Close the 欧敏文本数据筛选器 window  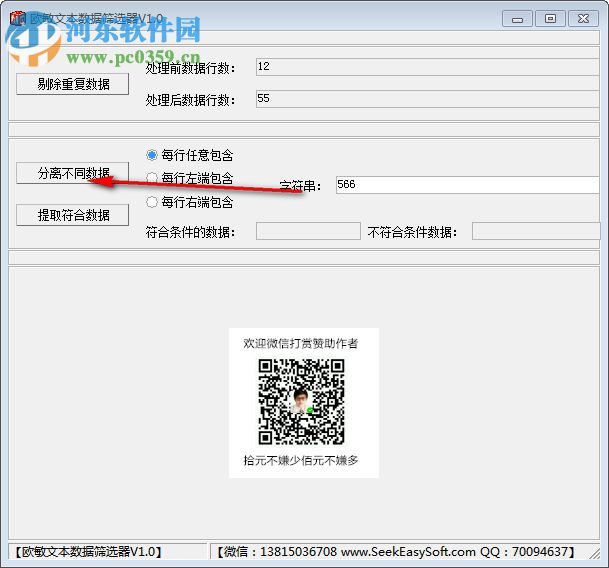coord(583,19)
